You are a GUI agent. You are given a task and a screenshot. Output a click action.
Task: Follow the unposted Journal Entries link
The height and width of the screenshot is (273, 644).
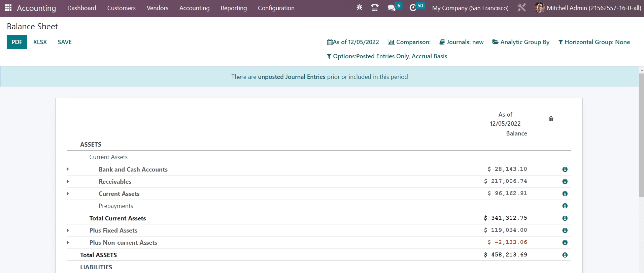[292, 77]
